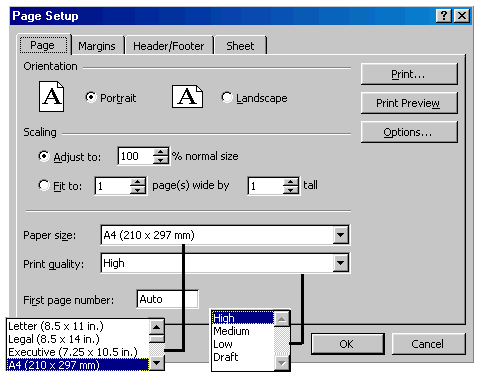Cancel the Page Setup dialog
Image resolution: width=484 pixels, height=376 pixels.
point(428,344)
